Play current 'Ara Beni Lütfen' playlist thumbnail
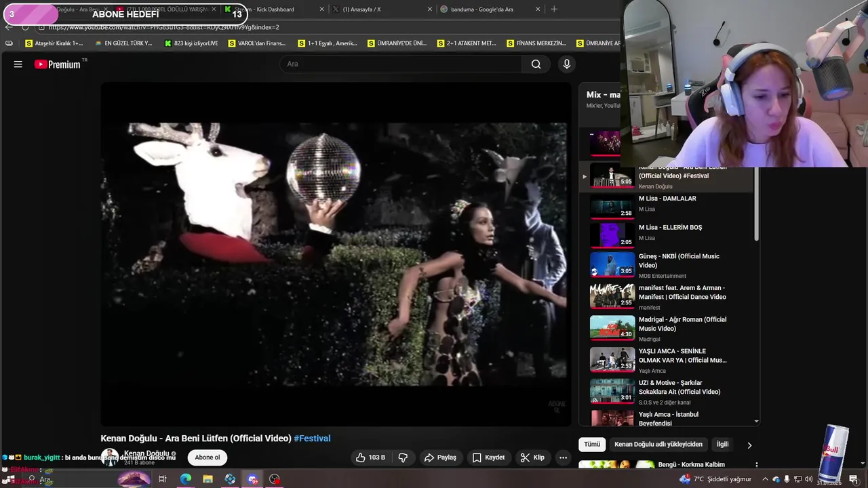Screen dimensions: 868x488 pos(612,176)
